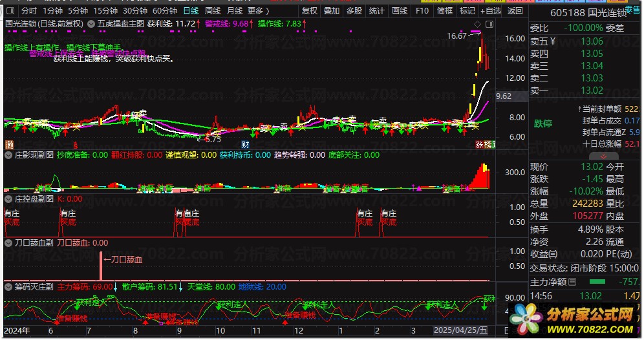Screen dimensions: 644x340
Task: Click the 刀口舔血 signal label
Action: pyautogui.click(x=127, y=260)
